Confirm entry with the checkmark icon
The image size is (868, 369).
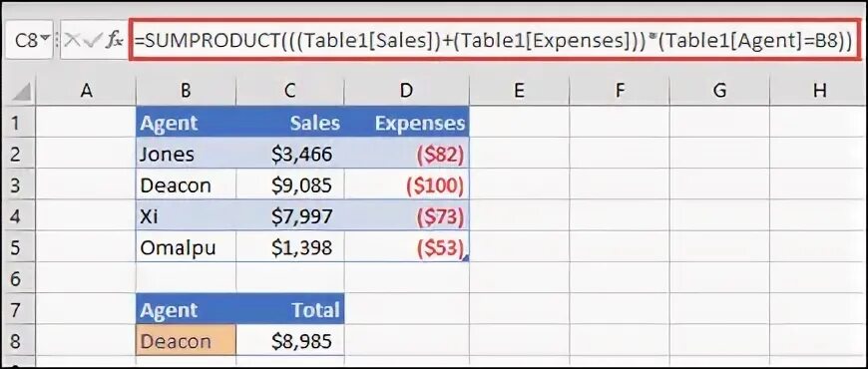tap(93, 40)
